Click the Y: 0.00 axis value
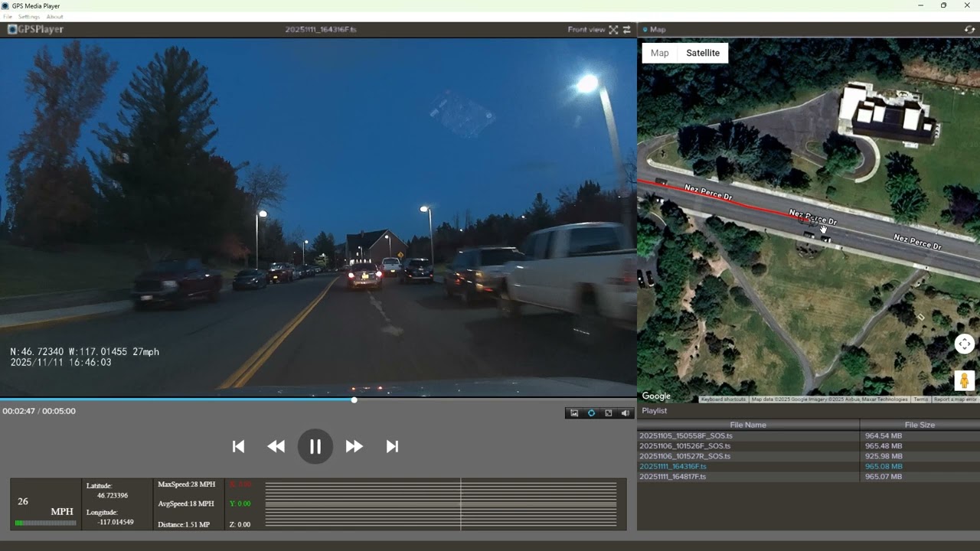 [x=240, y=504]
